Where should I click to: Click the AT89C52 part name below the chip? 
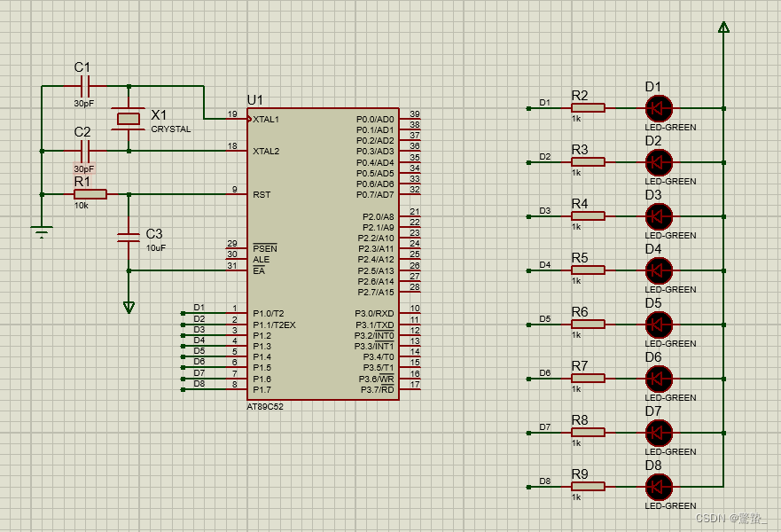coord(265,406)
